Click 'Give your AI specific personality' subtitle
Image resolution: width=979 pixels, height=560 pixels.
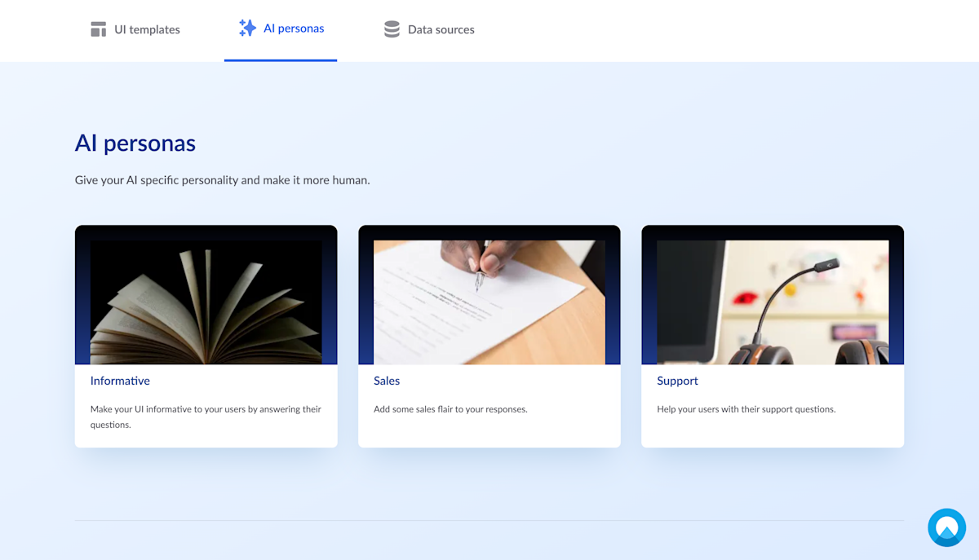[x=222, y=180]
